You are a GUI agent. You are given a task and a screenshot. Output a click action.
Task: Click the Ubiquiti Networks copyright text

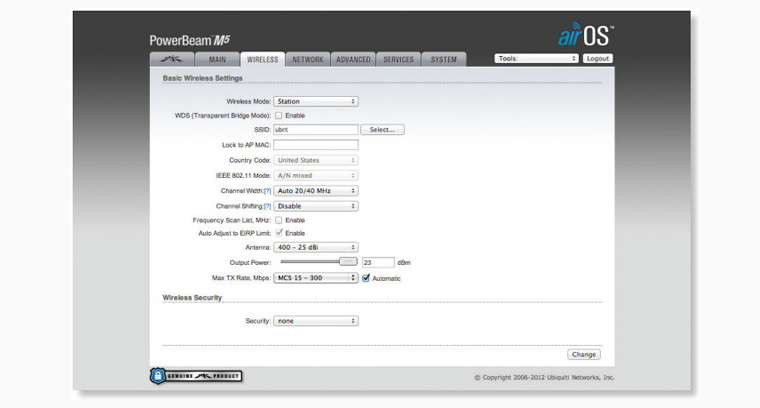click(x=544, y=377)
